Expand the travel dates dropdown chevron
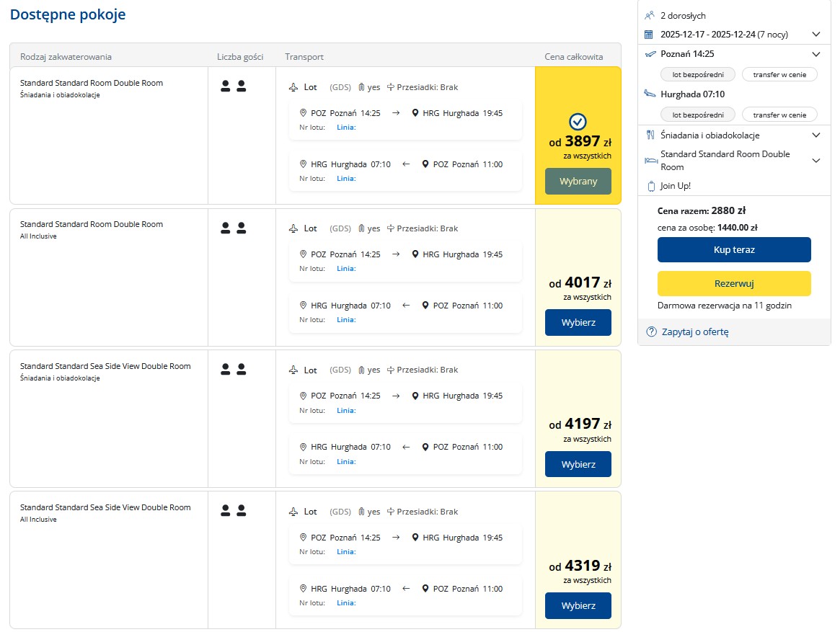 coord(816,35)
